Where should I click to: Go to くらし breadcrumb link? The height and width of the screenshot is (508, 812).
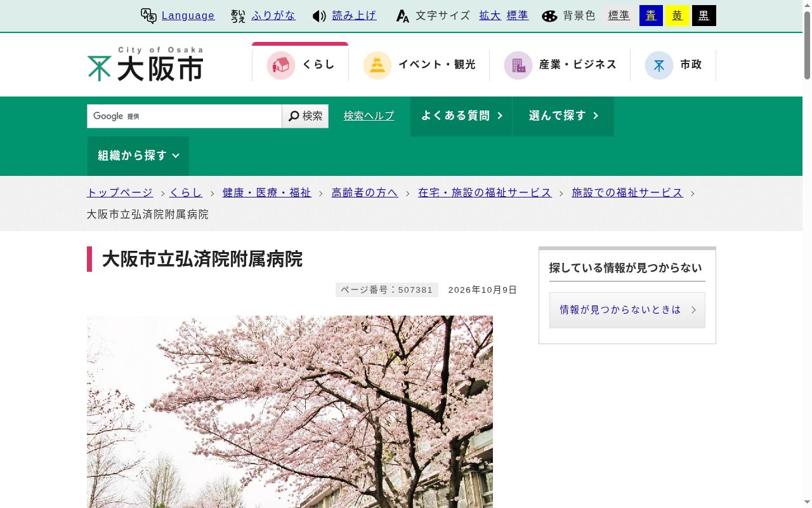point(186,193)
